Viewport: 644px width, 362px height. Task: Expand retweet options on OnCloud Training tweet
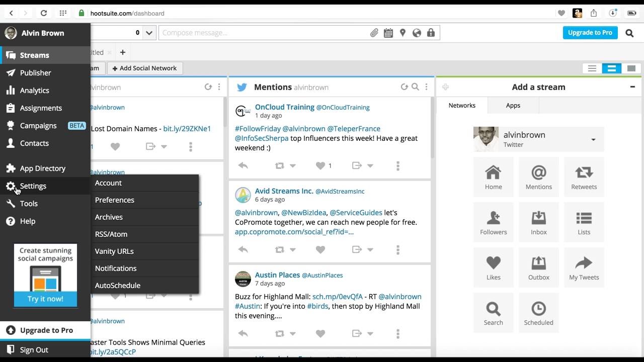click(293, 166)
